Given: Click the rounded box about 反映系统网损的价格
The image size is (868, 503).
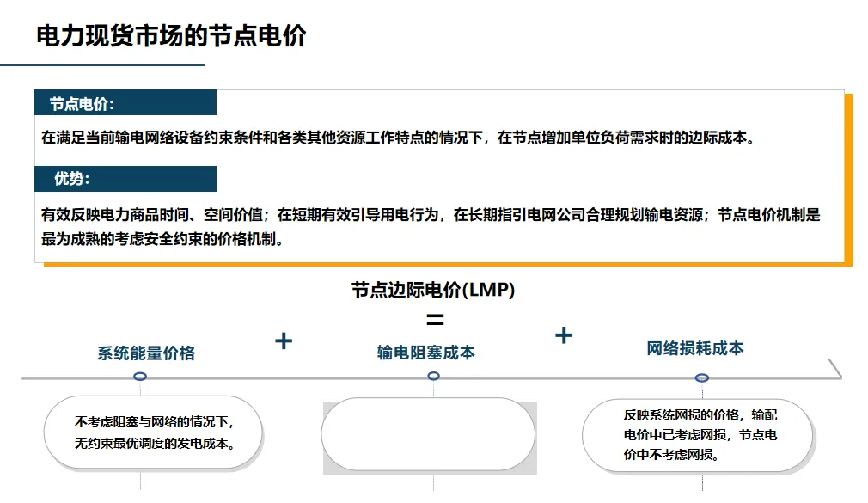Looking at the screenshot, I should click(698, 435).
